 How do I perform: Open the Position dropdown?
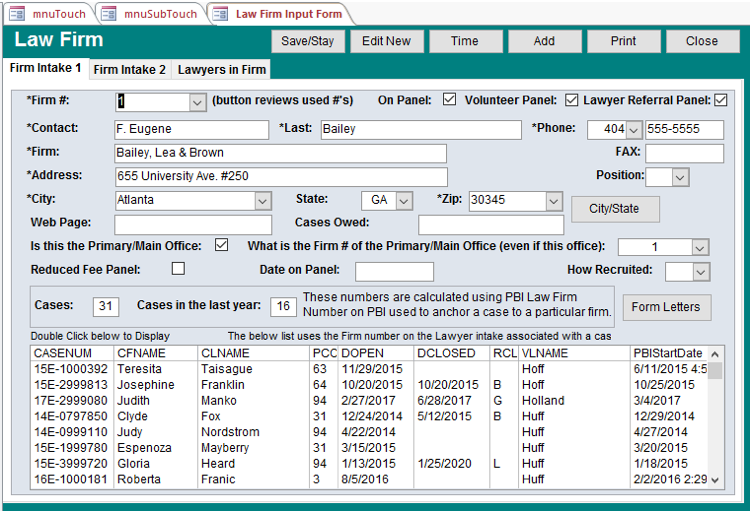click(680, 177)
